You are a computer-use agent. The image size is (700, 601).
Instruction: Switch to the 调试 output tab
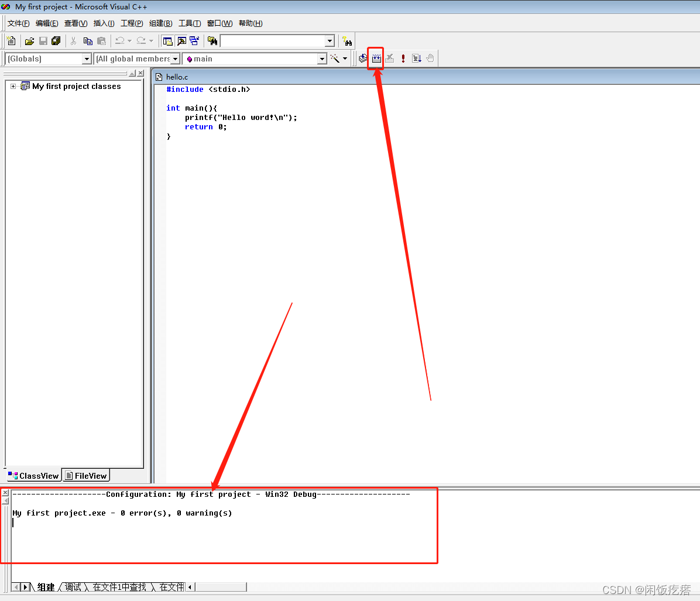click(73, 587)
